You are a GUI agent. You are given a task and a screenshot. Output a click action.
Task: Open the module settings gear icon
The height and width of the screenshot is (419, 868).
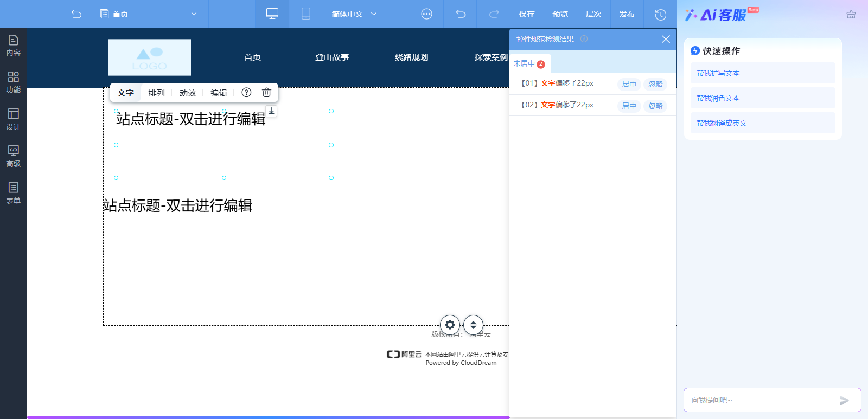coord(450,325)
